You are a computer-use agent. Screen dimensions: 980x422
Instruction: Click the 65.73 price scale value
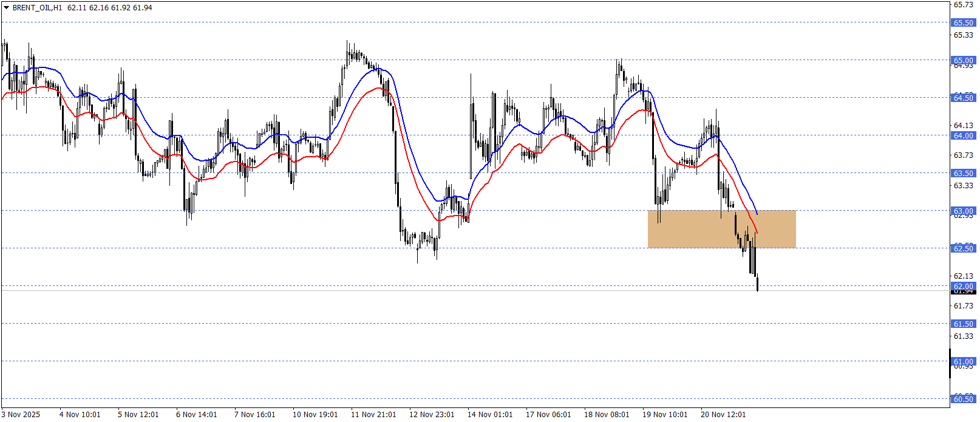tap(964, 5)
